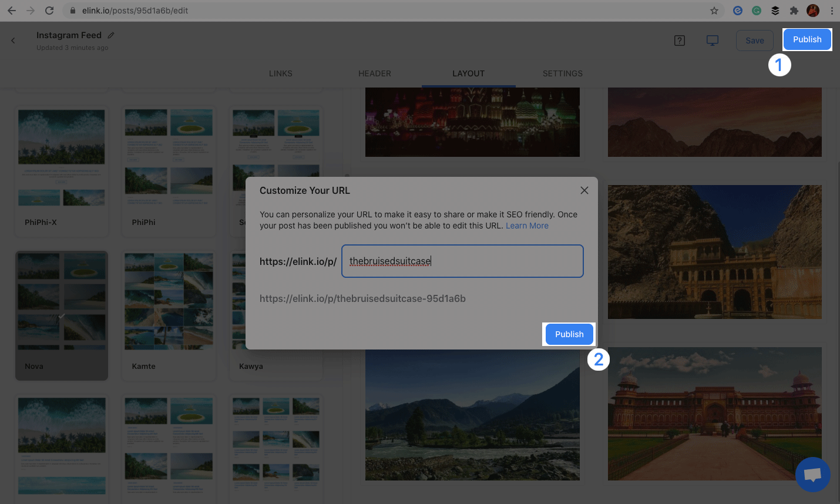840x504 pixels.
Task: Open the blue circular extension icon
Action: [x=738, y=11]
